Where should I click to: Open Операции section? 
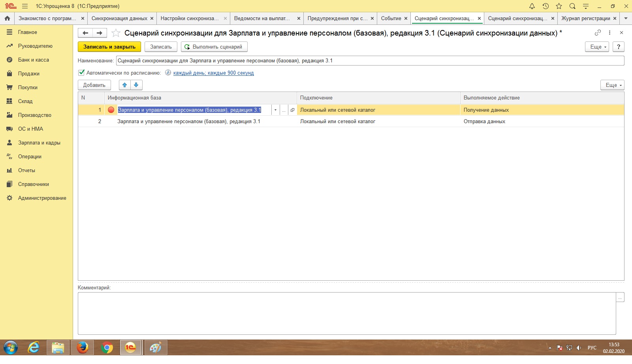pyautogui.click(x=30, y=157)
